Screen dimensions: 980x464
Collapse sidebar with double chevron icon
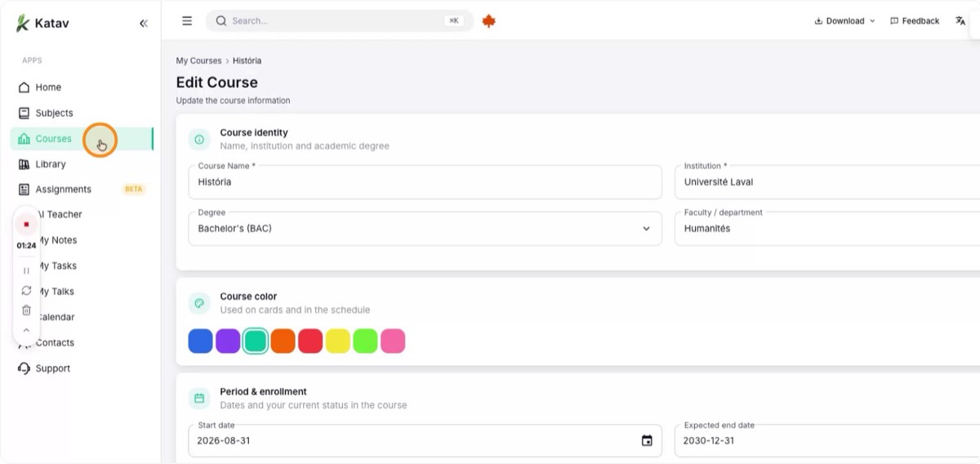(x=144, y=24)
